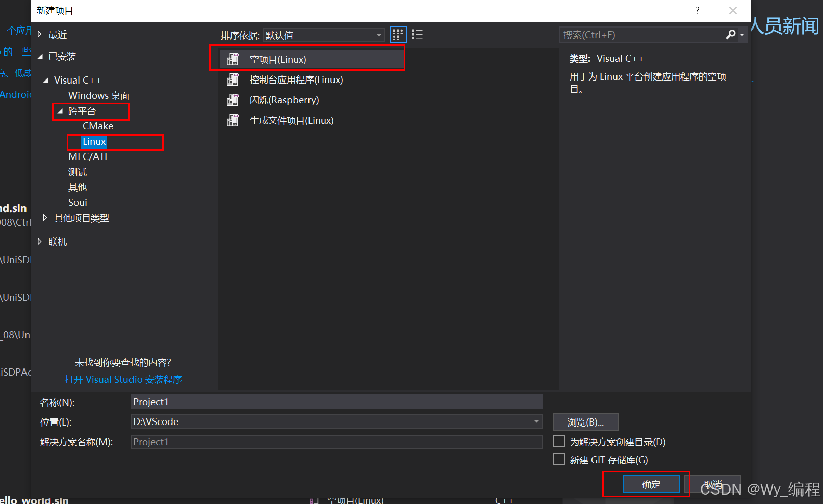Image resolution: width=823 pixels, height=504 pixels.
Task: Enable 新建 GIT 存储库 checkbox
Action: pos(559,459)
